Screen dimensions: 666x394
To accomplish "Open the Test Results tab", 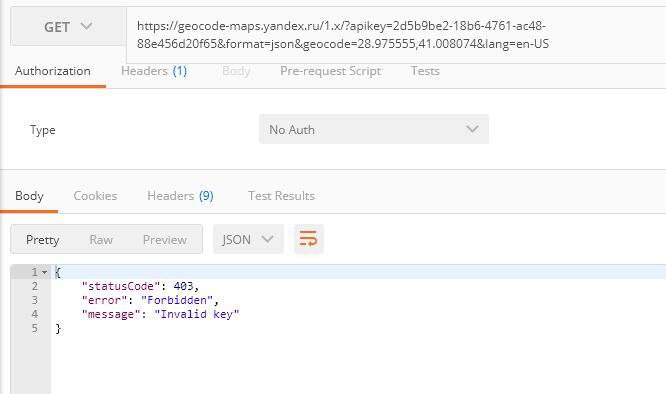I will coord(281,196).
